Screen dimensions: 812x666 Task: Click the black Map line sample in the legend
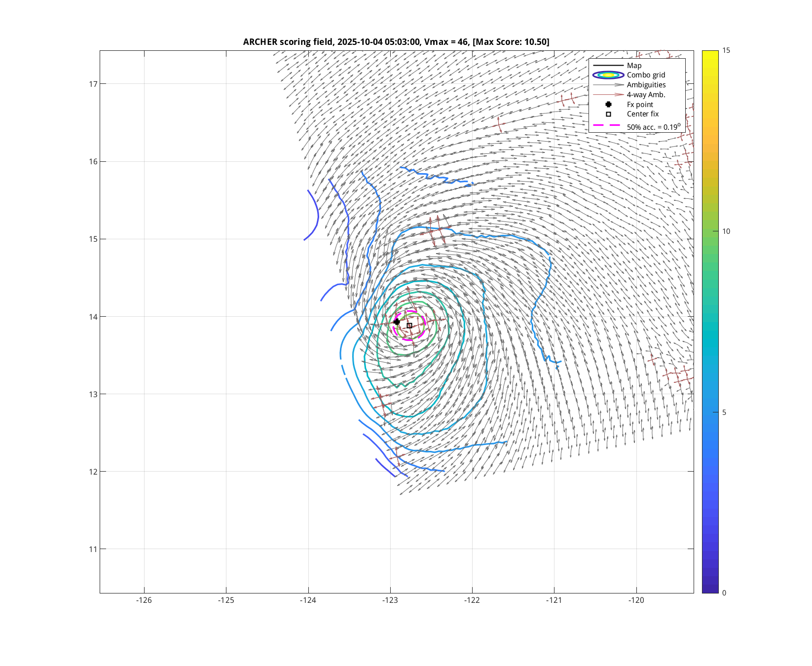[x=608, y=66]
